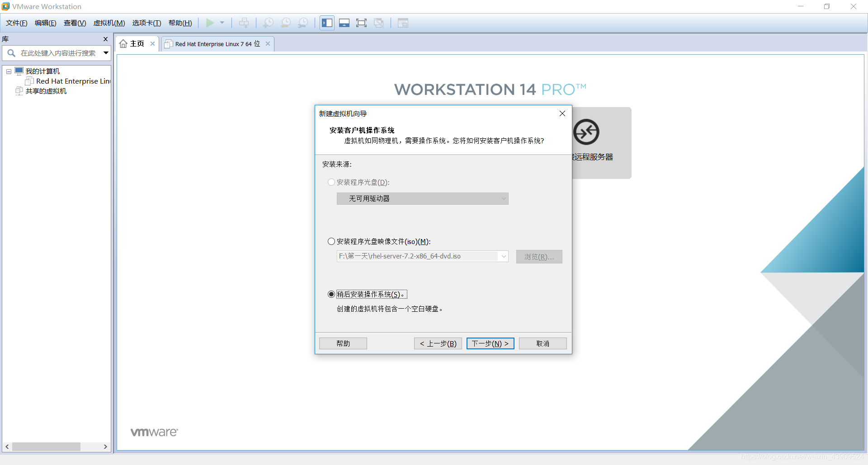This screenshot has width=868, height=465.
Task: Click the 浏览(R)... browse button
Action: [539, 257]
